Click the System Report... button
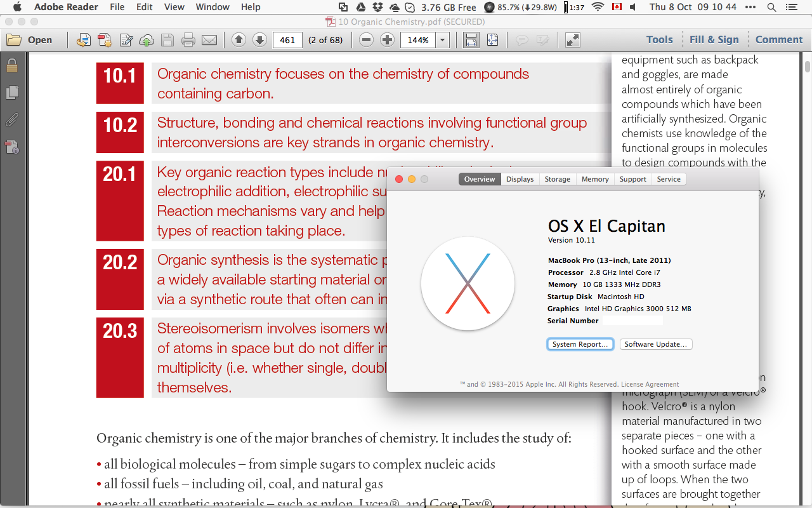 coord(580,344)
